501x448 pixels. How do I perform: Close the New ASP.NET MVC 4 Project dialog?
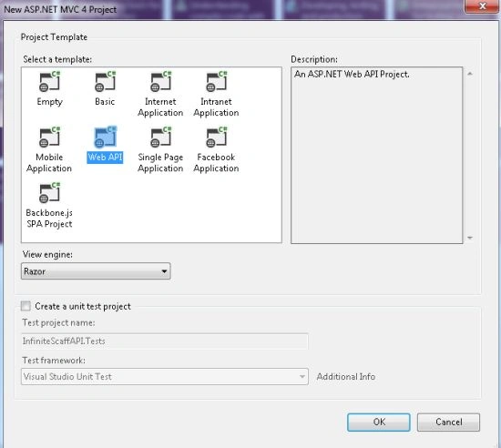[483, 6]
